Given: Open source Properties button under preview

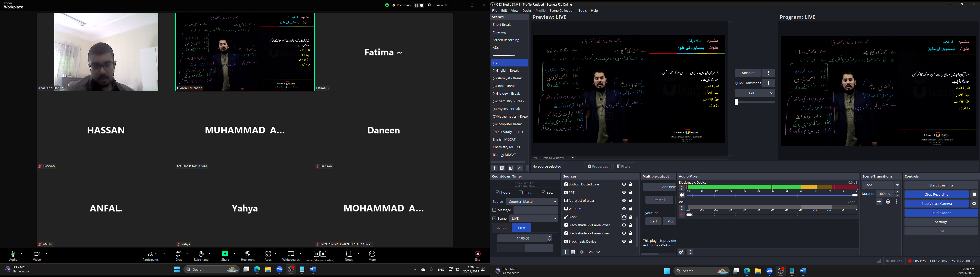Looking at the screenshot, I should (x=598, y=166).
